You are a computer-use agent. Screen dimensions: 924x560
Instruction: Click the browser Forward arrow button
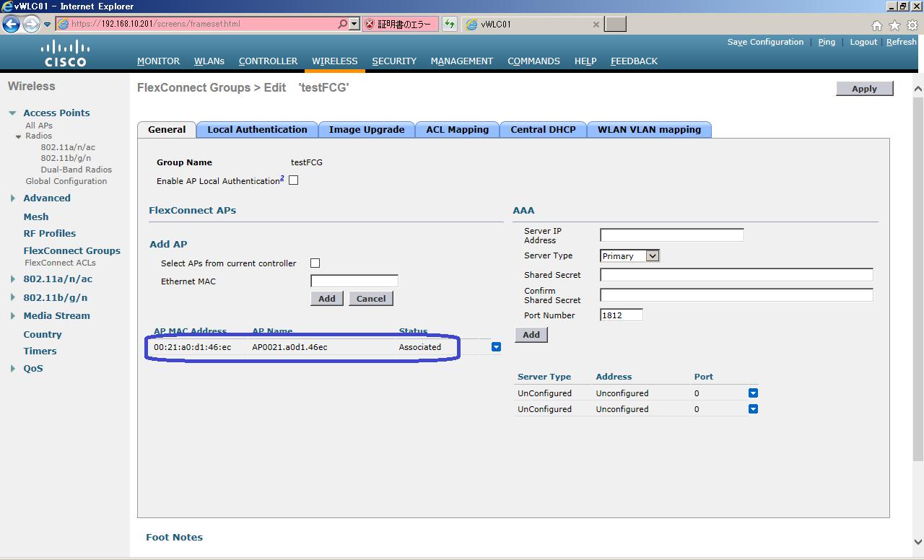pyautogui.click(x=31, y=24)
